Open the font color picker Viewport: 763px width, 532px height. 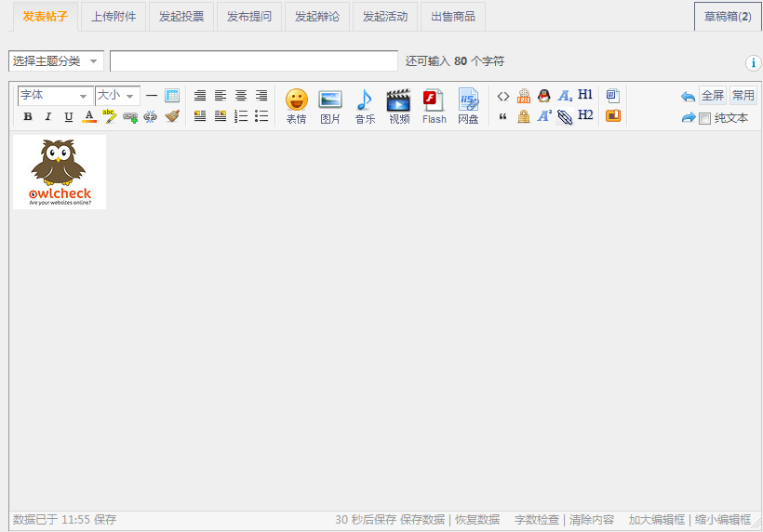pyautogui.click(x=89, y=117)
